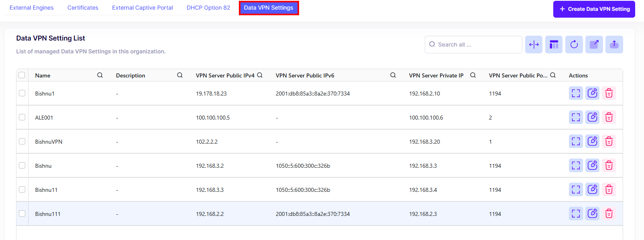Open search filter on Name column
This screenshot has height=240, width=644.
coord(100,75)
